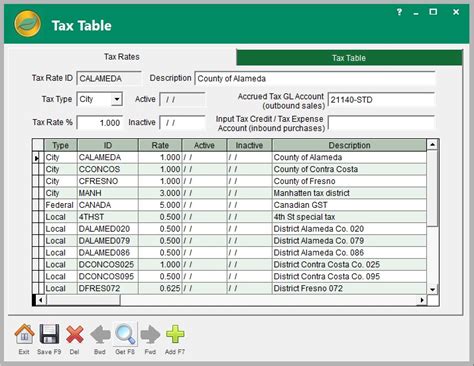Click County of Fresno description
Image resolution: width=474 pixels, height=366 pixels.
point(349,181)
